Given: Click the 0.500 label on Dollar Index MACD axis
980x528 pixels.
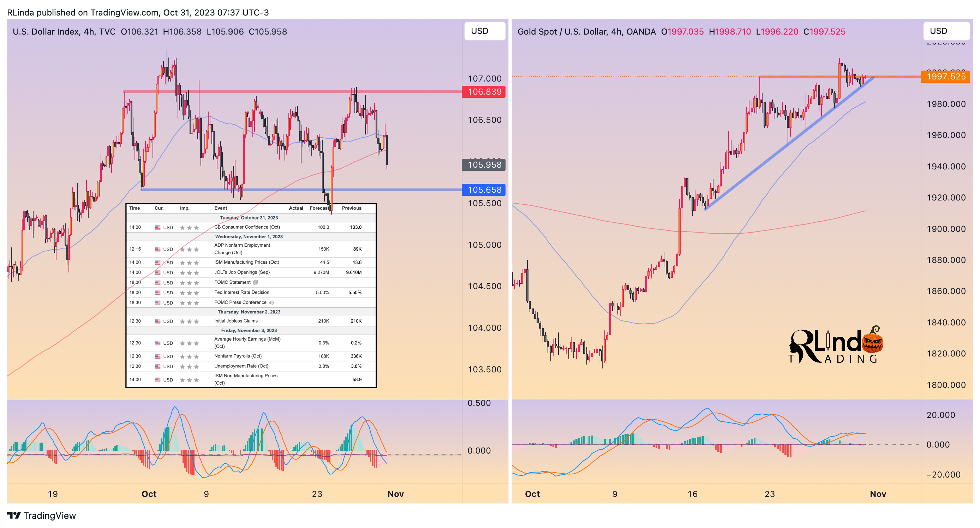Looking at the screenshot, I should 479,403.
